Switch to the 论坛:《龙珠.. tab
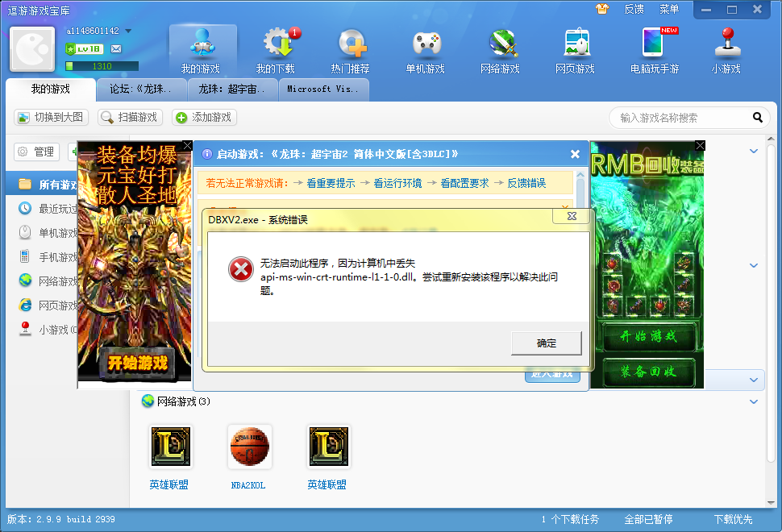 [141, 89]
